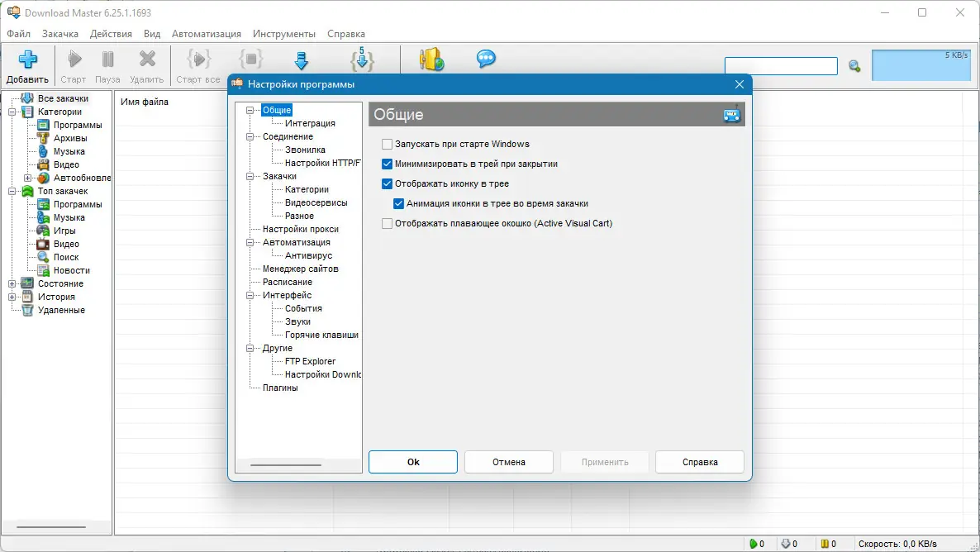Click the Start all toolbar icon
Image resolution: width=980 pixels, height=552 pixels.
(x=198, y=59)
